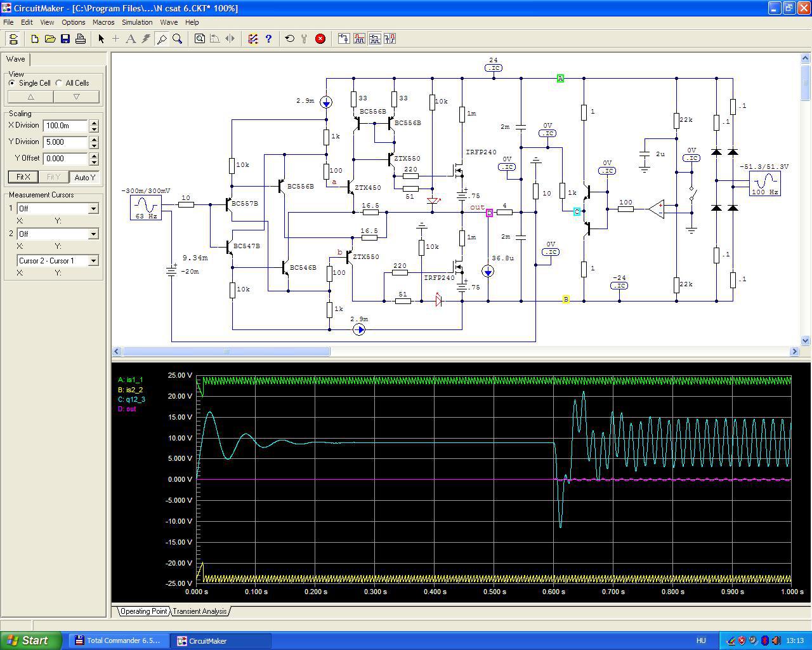812x650 pixels.
Task: Select the Single Cell radio button
Action: point(12,83)
